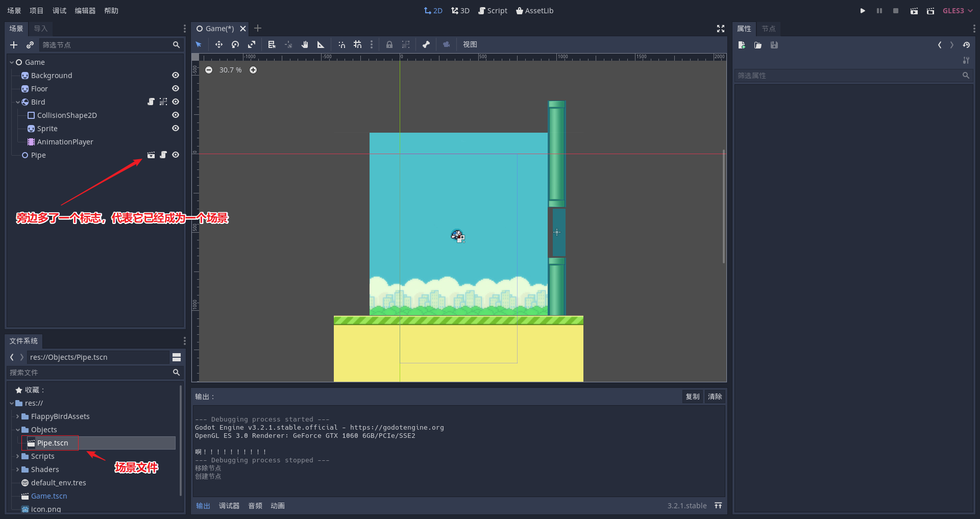
Task: Click the Bird node group icon
Action: coord(163,102)
